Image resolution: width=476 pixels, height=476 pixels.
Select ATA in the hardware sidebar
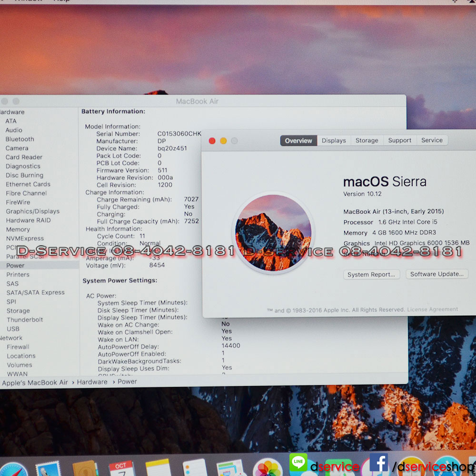11,121
